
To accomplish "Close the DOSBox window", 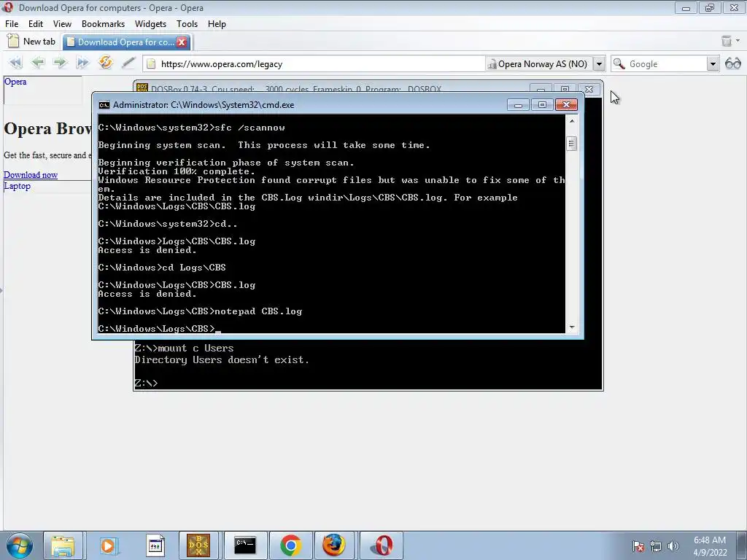I will [589, 89].
